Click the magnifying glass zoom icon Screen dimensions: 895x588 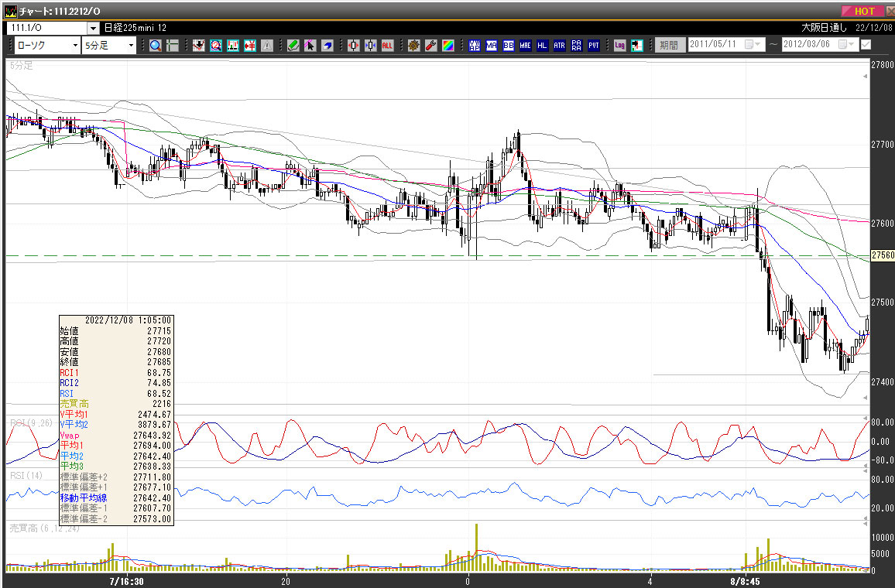click(x=156, y=45)
